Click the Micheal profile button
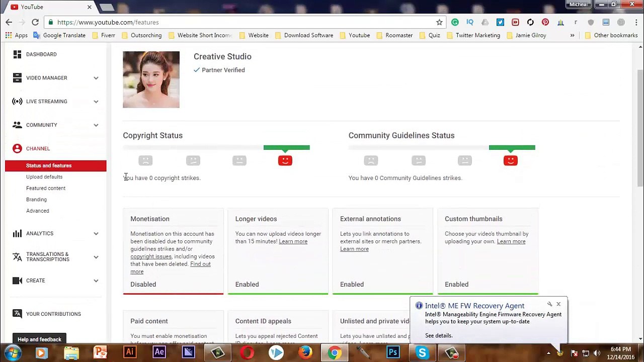 click(x=578, y=5)
